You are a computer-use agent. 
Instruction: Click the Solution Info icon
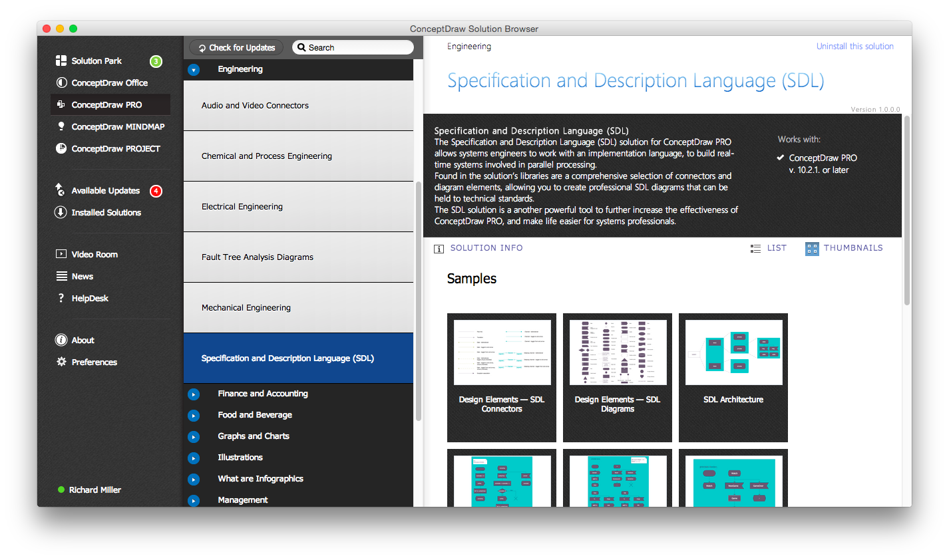click(439, 249)
